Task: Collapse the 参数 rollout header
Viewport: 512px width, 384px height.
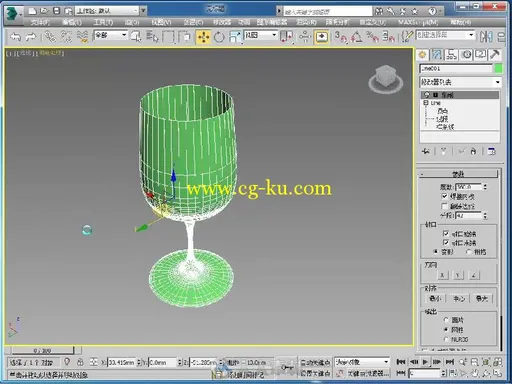Action: 458,174
